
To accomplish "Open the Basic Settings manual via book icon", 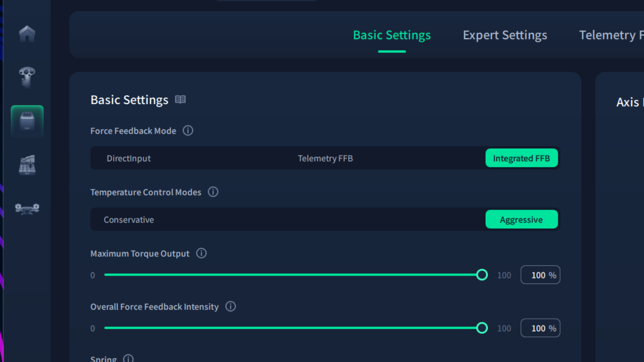I will point(180,99).
